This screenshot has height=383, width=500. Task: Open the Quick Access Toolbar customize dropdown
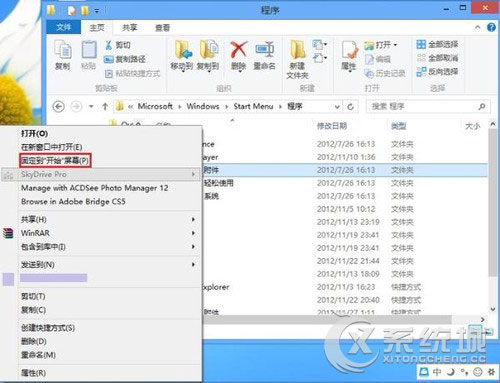97,11
